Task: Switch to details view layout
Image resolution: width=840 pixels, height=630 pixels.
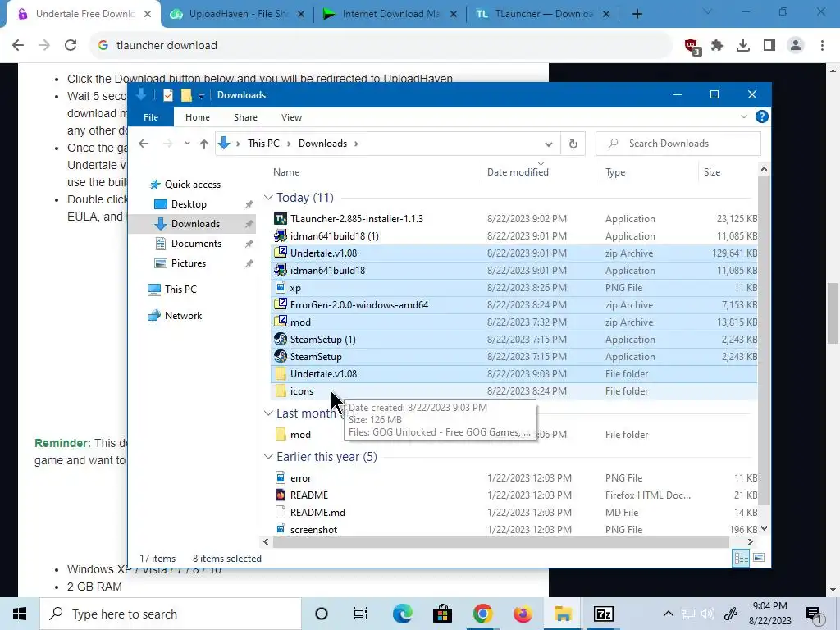Action: pyautogui.click(x=742, y=558)
